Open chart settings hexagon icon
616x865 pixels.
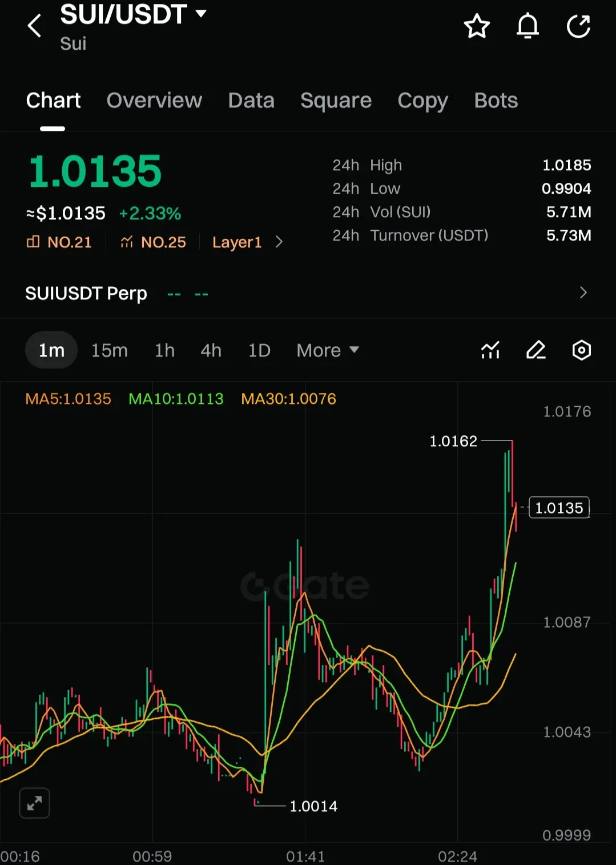tap(581, 350)
